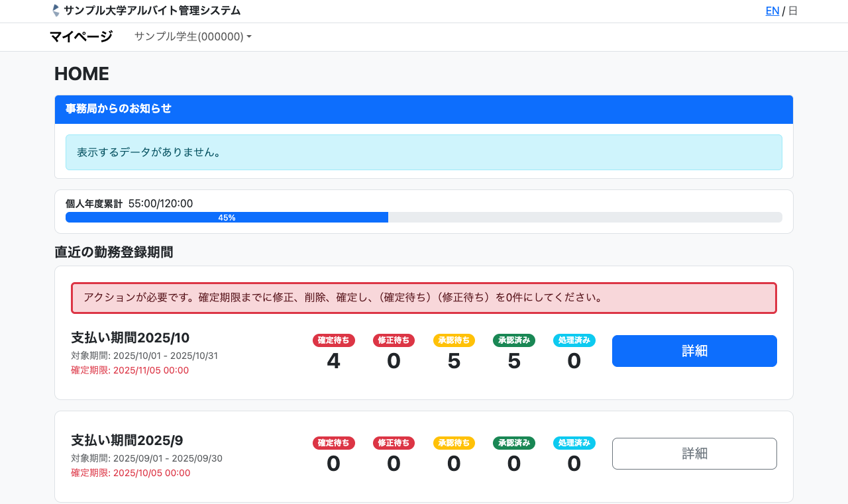Click the 確定待ち badge for period 2025/10
This screenshot has width=848, height=504.
click(334, 340)
